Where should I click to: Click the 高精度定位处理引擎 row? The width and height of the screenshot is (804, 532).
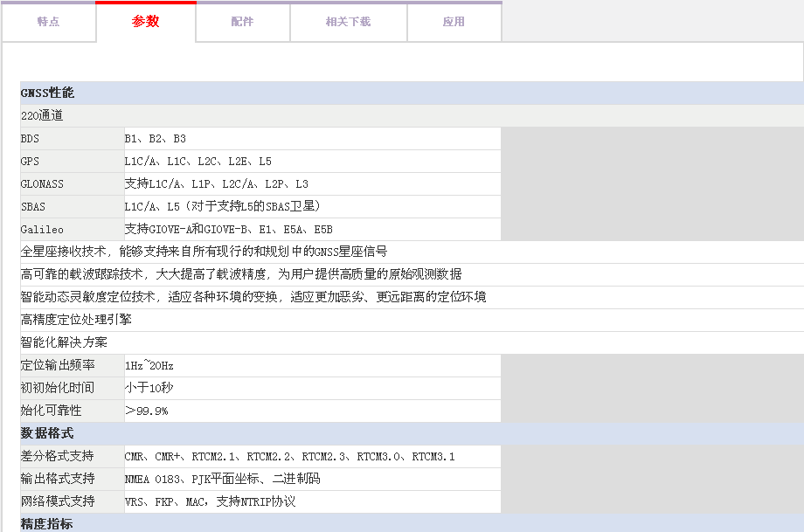[x=76, y=320]
